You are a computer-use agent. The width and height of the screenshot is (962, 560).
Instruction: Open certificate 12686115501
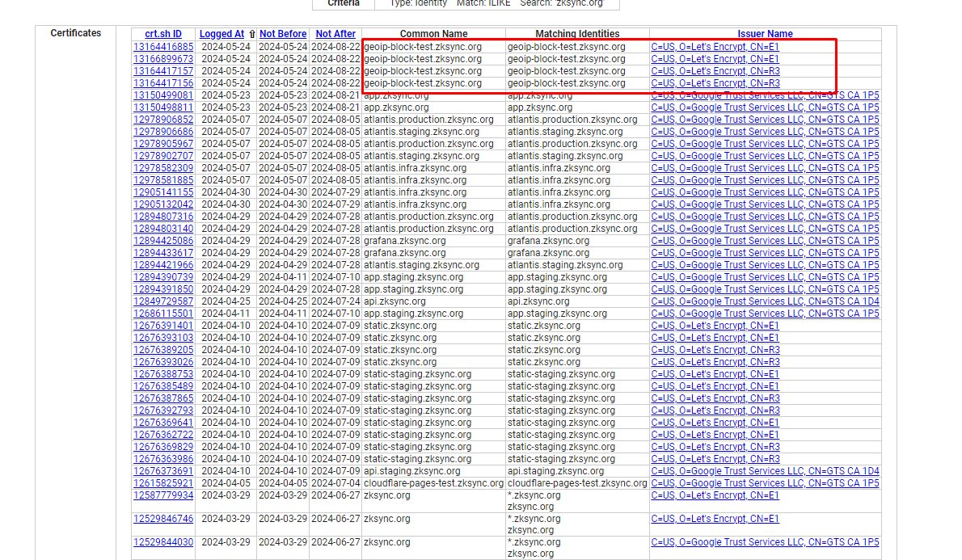click(x=163, y=314)
